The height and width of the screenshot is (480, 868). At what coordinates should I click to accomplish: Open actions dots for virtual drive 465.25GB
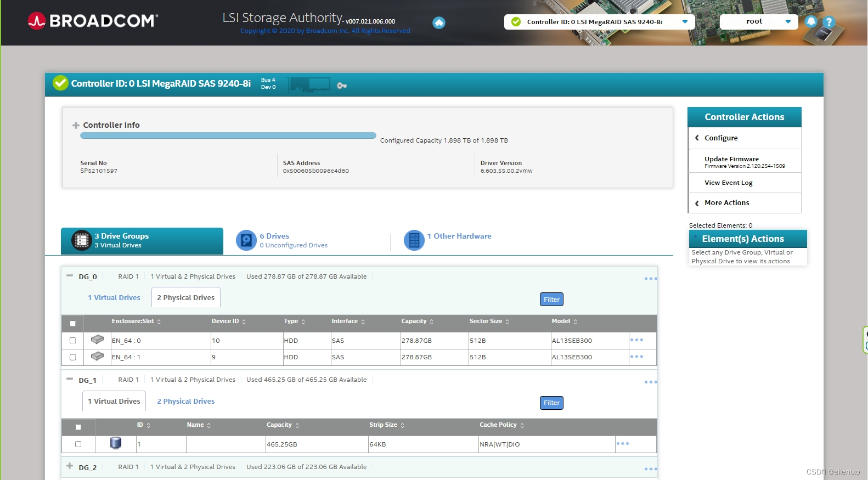click(x=623, y=443)
